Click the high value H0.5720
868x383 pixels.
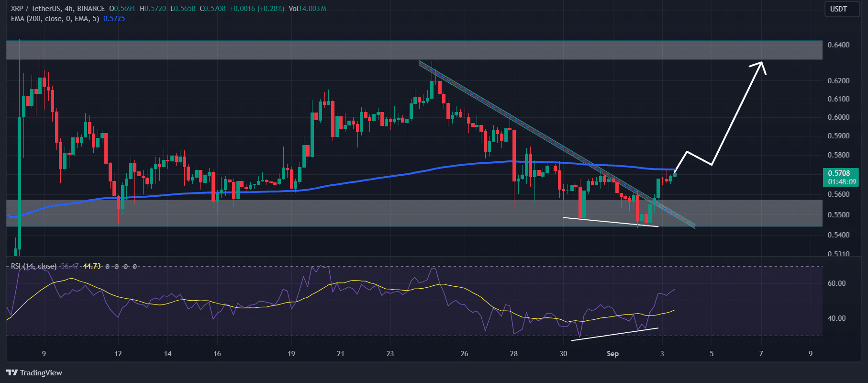pos(153,9)
